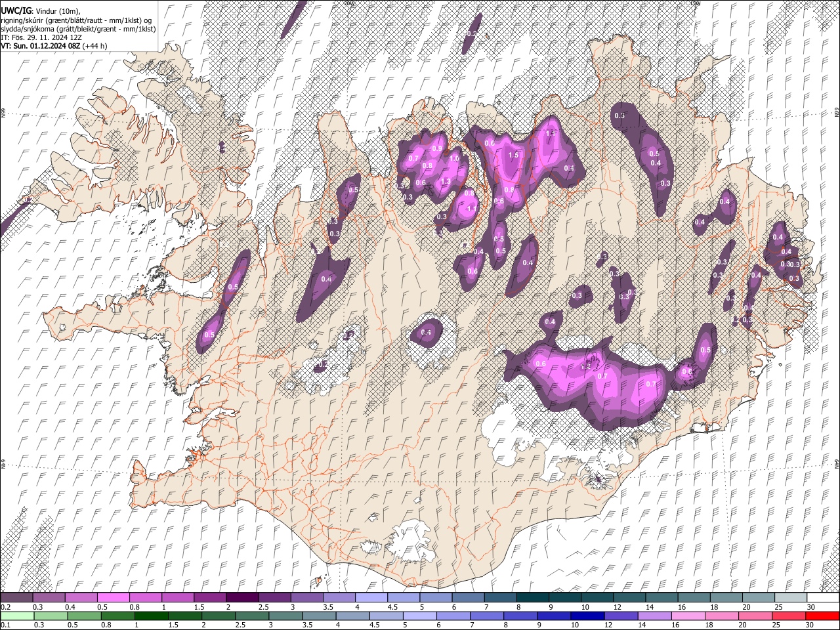The height and width of the screenshot is (630, 840).
Task: Select the 14–16 grey-teal snow swatch
Action: (x=661, y=598)
